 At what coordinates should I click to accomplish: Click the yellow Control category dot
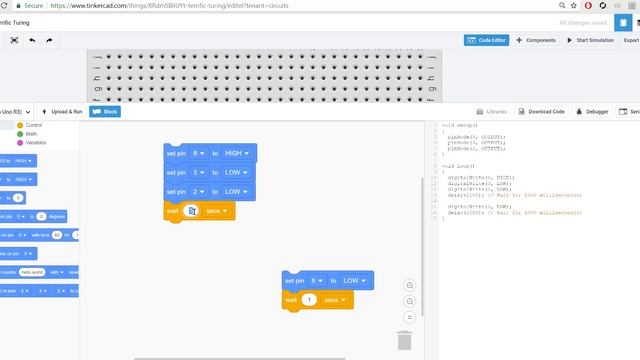[x=20, y=125]
